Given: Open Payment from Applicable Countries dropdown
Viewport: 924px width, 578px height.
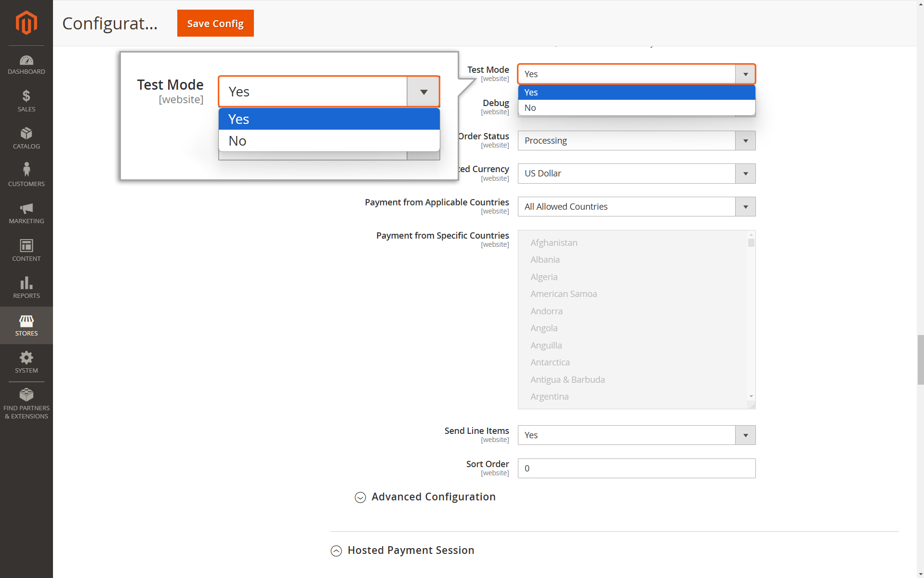Looking at the screenshot, I should pyautogui.click(x=636, y=207).
